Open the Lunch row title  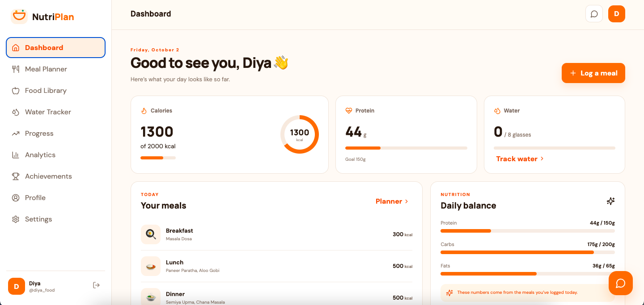(174, 263)
